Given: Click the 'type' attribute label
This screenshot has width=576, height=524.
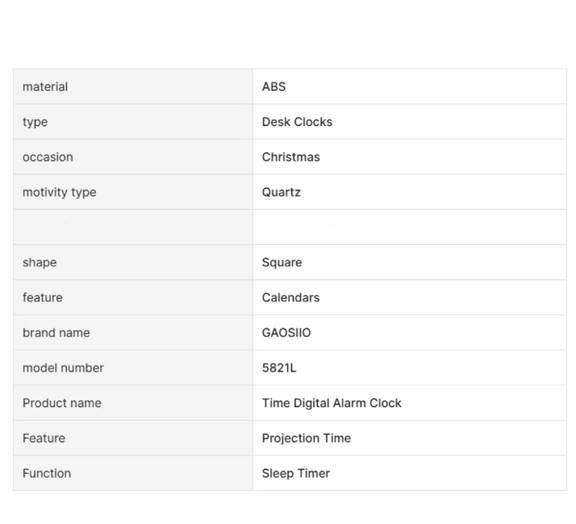Looking at the screenshot, I should tap(35, 122).
